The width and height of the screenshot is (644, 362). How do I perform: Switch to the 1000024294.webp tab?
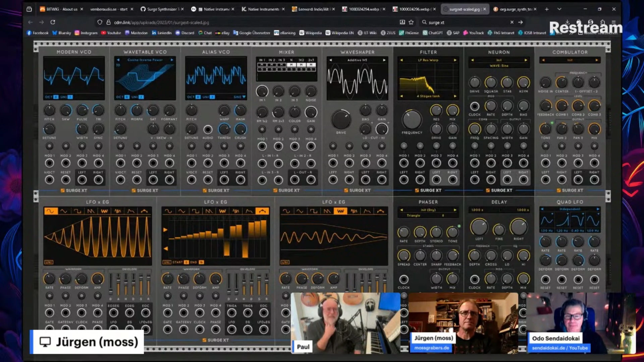tap(364, 9)
